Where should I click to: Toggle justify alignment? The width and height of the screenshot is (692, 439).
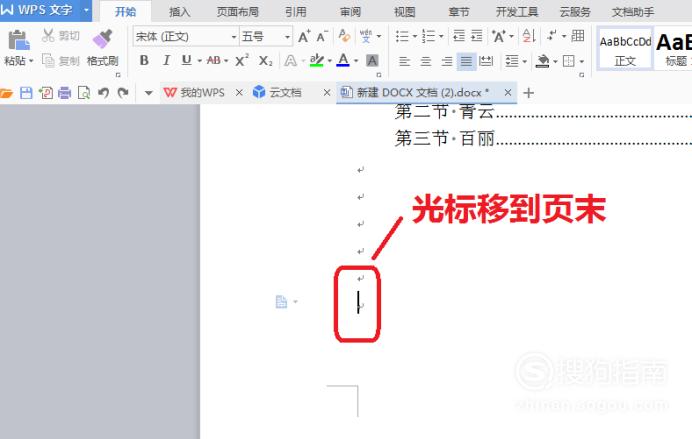(x=466, y=61)
